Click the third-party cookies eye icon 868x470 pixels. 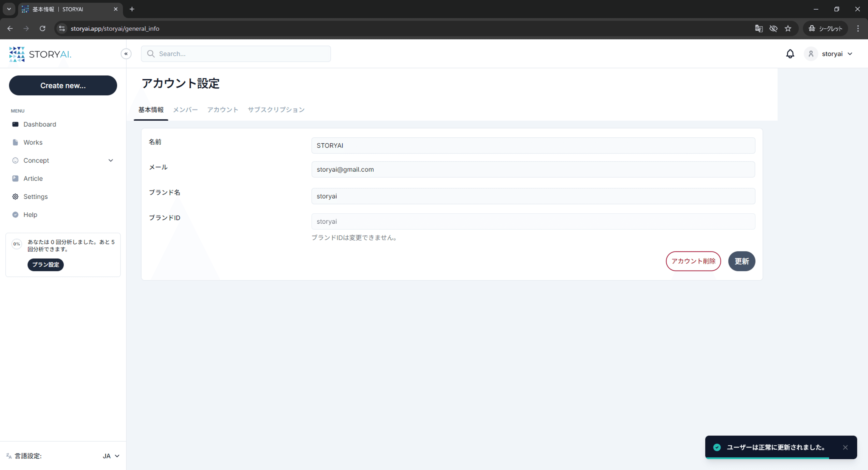click(773, 29)
